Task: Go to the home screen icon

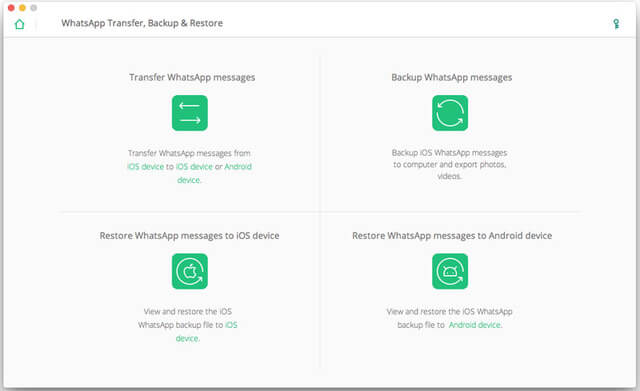Action: [x=19, y=24]
